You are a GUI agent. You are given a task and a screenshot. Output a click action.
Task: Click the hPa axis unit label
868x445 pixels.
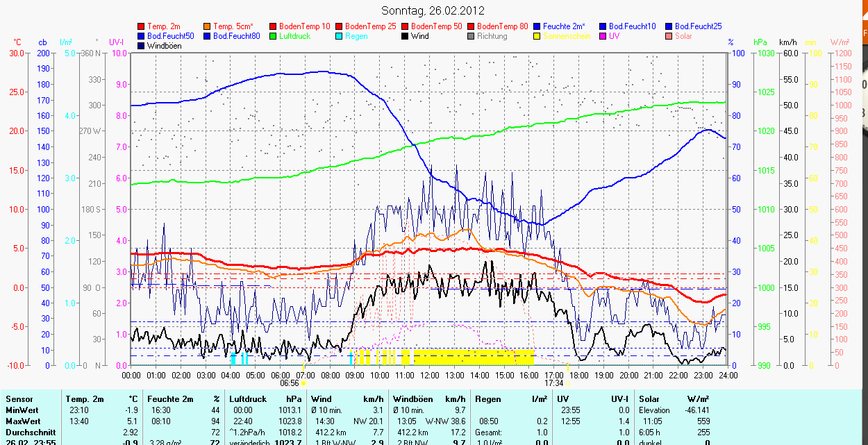pos(760,42)
